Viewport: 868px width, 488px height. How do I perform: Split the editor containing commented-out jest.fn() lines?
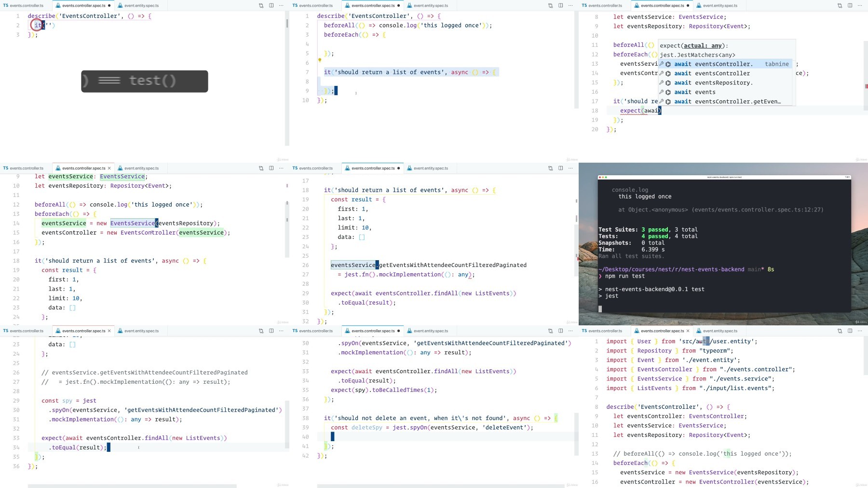(x=271, y=331)
